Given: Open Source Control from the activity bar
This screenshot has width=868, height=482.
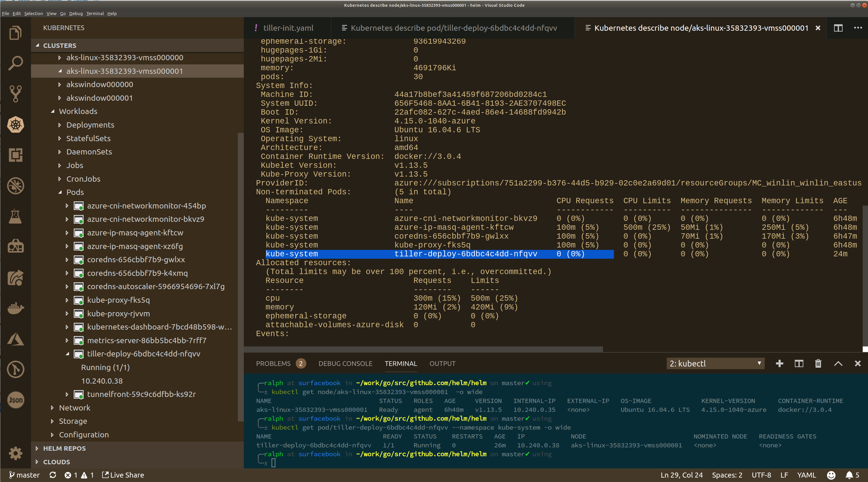Looking at the screenshot, I should coord(16,94).
